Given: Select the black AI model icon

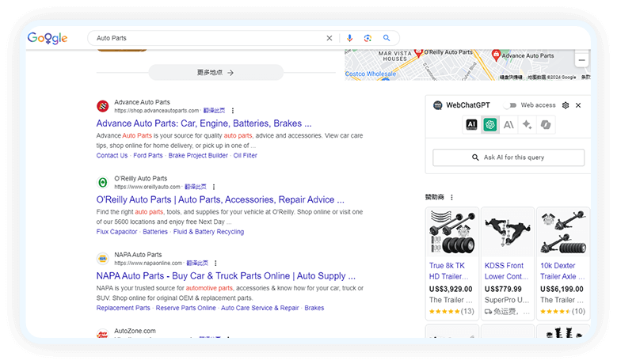Looking at the screenshot, I should point(471,125).
